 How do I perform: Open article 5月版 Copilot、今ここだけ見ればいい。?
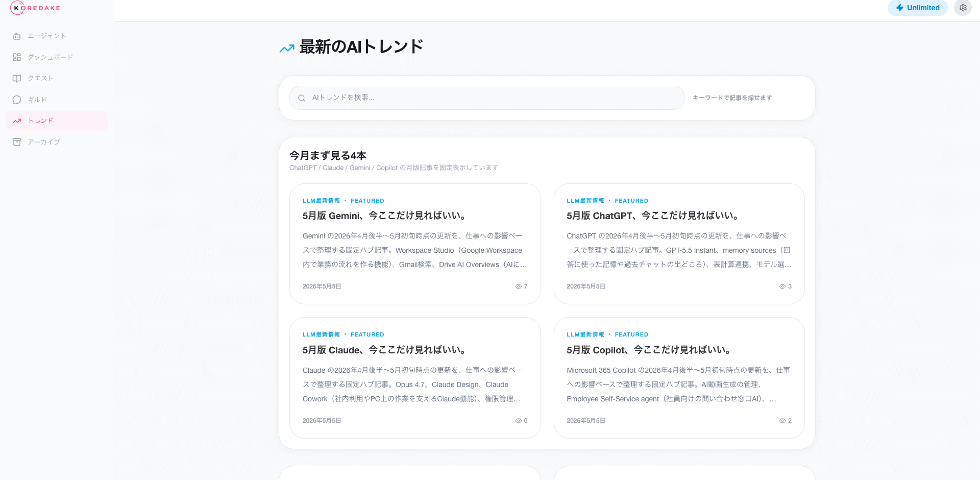coord(649,350)
